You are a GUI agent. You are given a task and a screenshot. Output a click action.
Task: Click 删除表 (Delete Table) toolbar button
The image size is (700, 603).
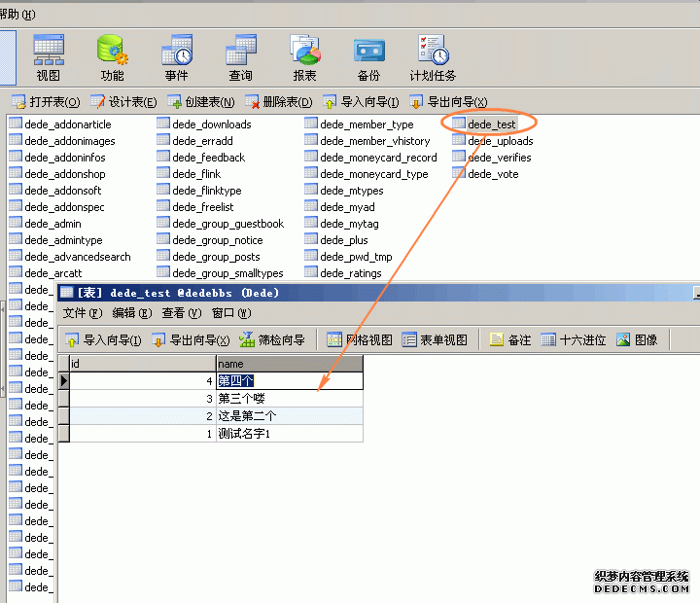click(x=279, y=102)
